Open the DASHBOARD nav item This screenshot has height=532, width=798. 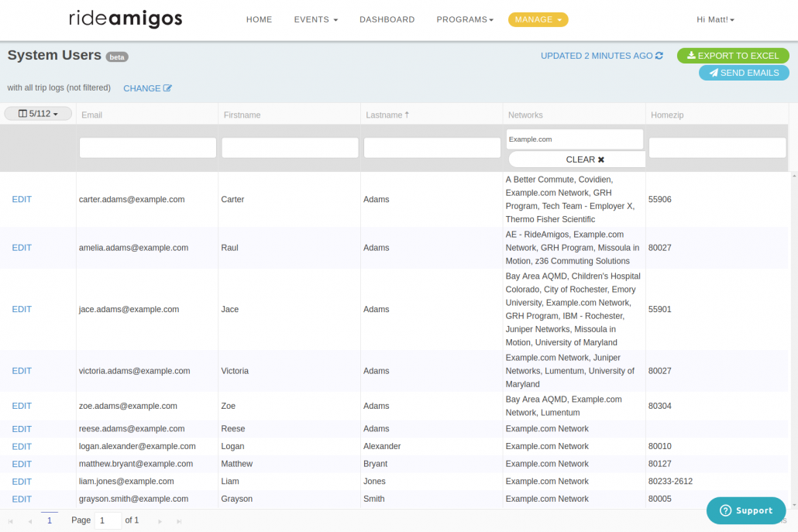[387, 19]
